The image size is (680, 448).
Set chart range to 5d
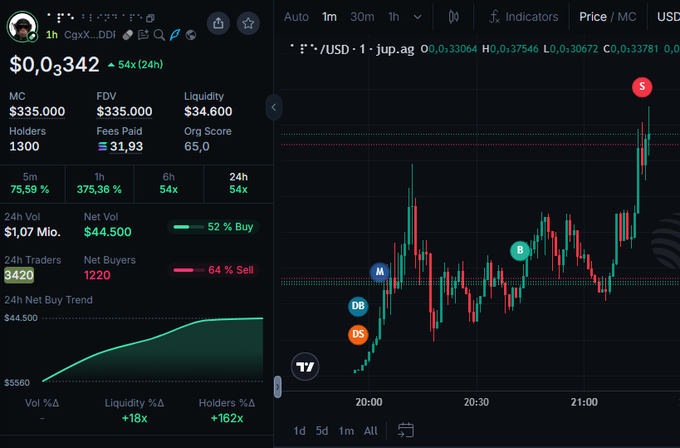click(322, 431)
